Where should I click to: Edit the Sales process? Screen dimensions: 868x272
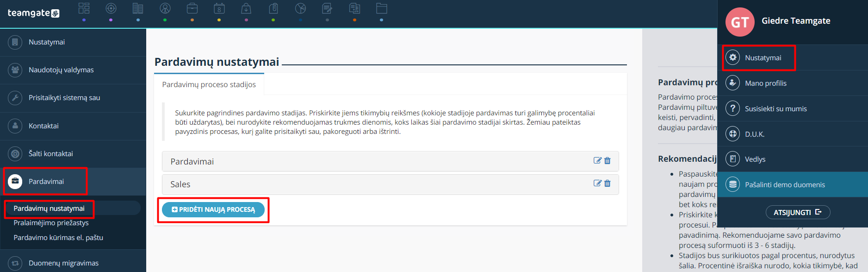point(597,183)
